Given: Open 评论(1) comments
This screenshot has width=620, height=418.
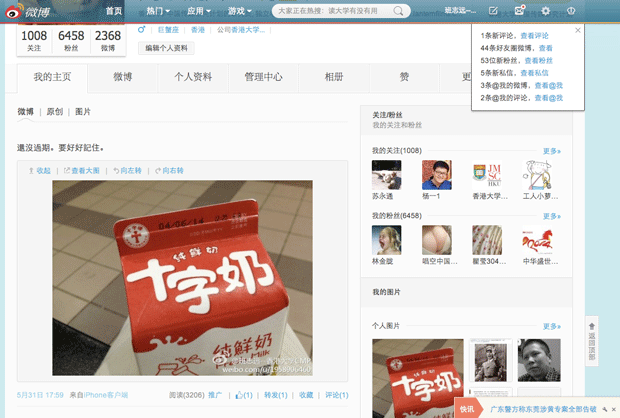Looking at the screenshot, I should coord(336,395).
